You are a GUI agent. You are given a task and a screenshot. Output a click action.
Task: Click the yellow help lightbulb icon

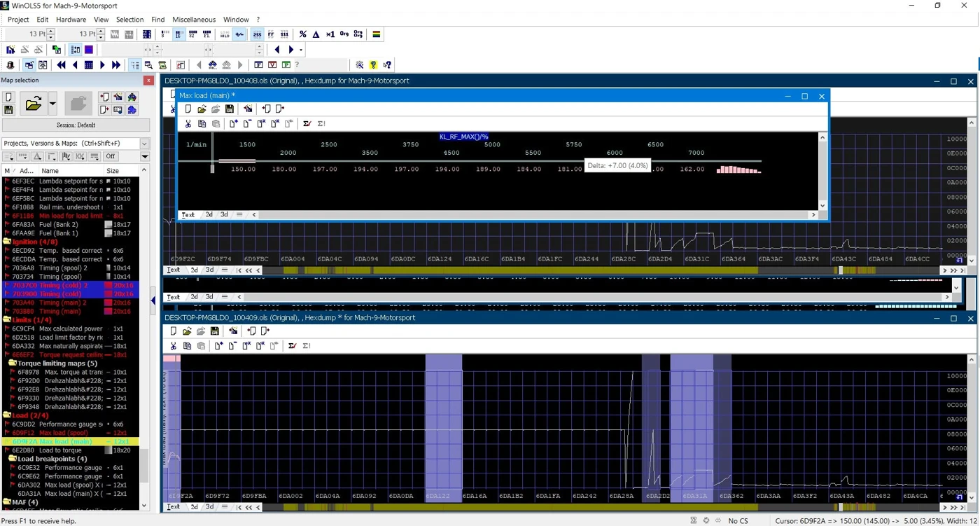click(x=373, y=65)
